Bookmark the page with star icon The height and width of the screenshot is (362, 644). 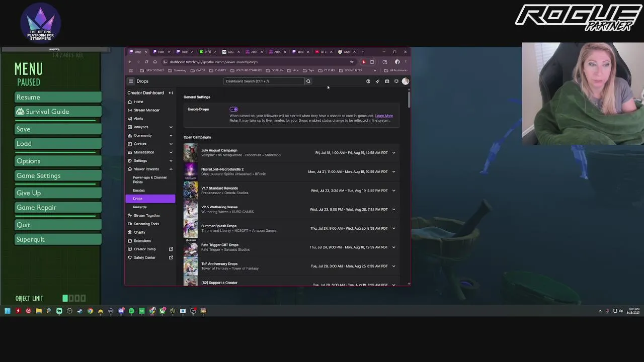click(352, 62)
